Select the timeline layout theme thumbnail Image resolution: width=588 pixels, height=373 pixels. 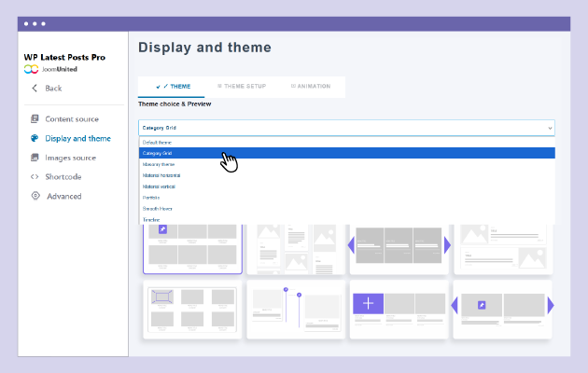295,309
